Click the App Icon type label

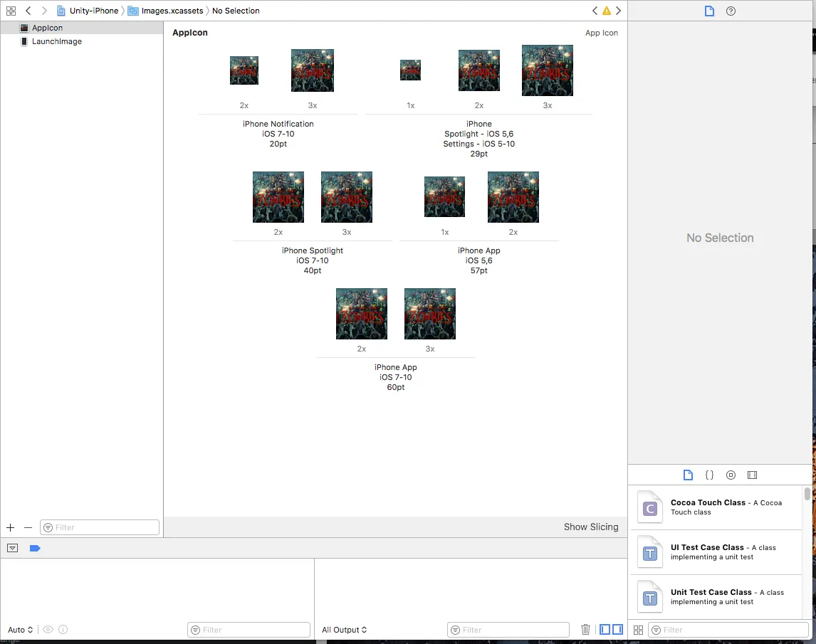(602, 33)
